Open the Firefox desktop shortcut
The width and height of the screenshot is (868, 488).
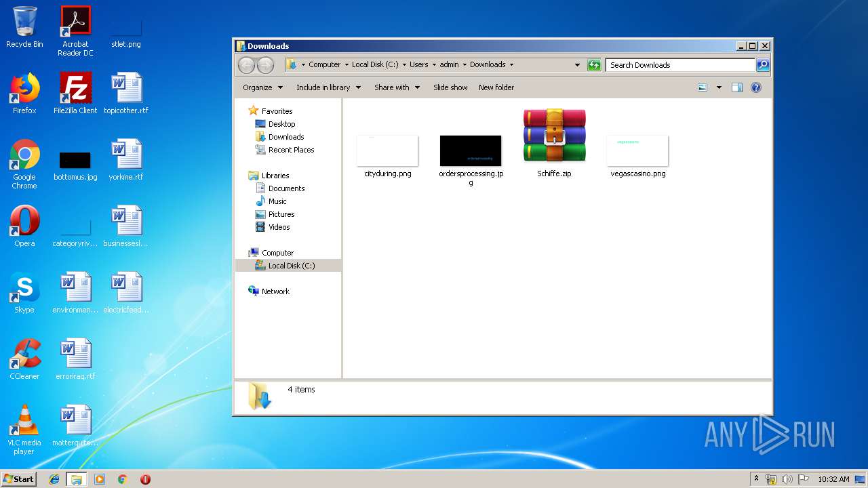click(x=24, y=94)
